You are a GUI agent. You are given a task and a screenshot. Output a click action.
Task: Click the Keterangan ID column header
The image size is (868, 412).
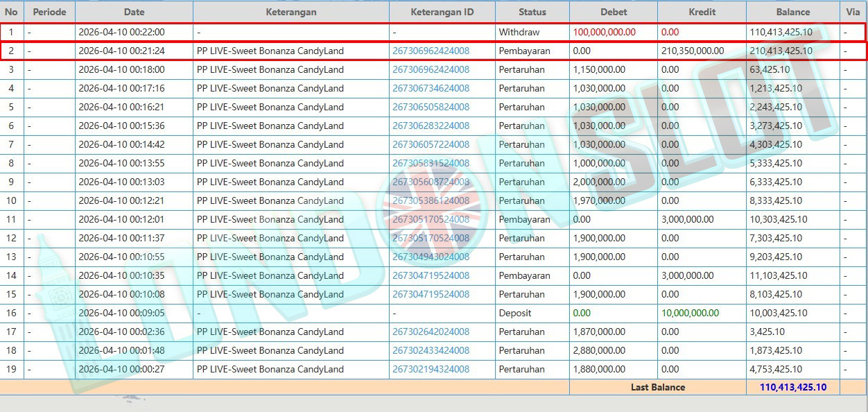point(442,12)
